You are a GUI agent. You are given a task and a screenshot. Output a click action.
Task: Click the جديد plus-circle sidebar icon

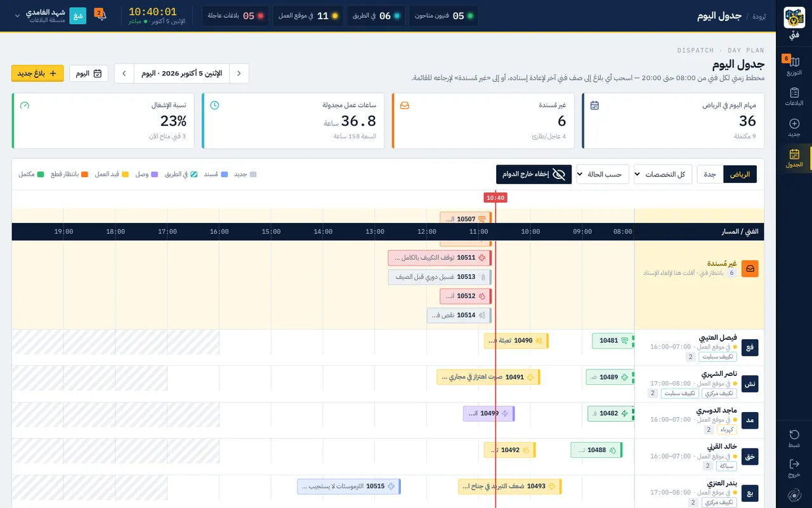click(794, 123)
